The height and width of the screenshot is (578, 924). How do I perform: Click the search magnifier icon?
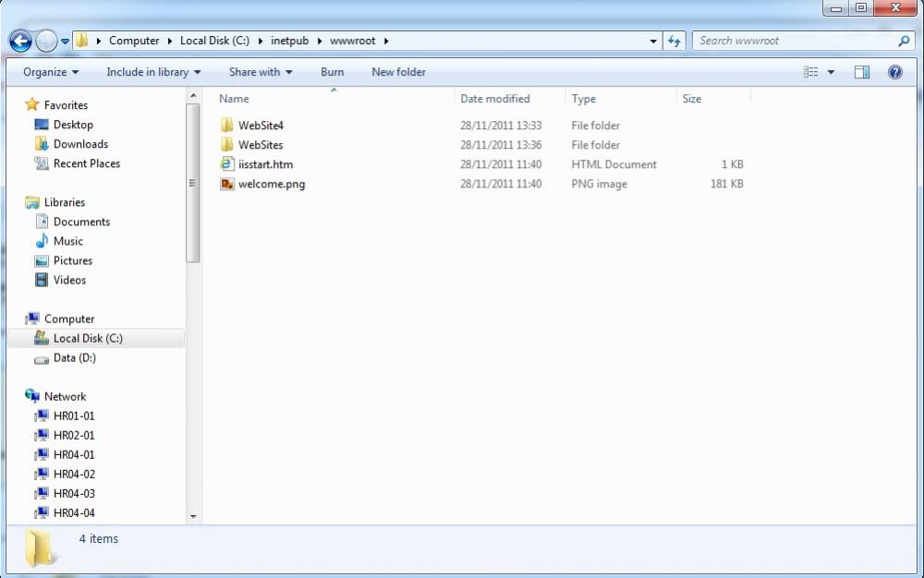tap(904, 41)
